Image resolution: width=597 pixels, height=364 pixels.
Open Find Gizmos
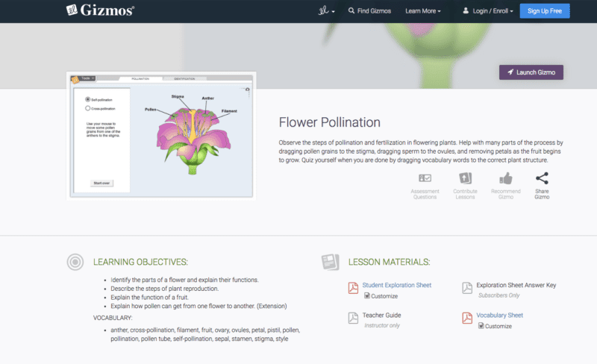pyautogui.click(x=369, y=11)
